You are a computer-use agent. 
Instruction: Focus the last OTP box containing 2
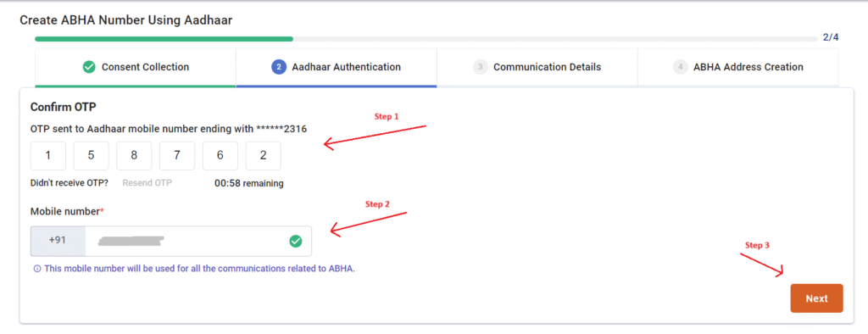[264, 156]
